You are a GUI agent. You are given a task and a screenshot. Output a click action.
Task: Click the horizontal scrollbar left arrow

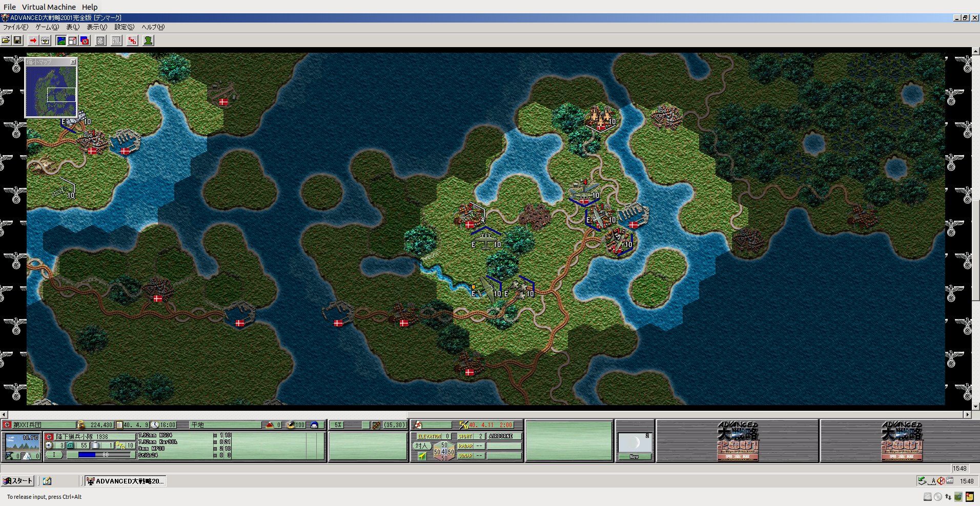tap(4, 414)
